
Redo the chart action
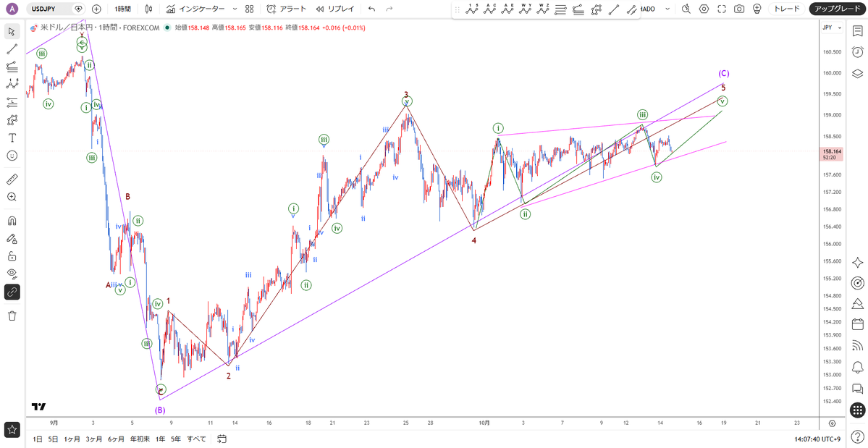[389, 9]
